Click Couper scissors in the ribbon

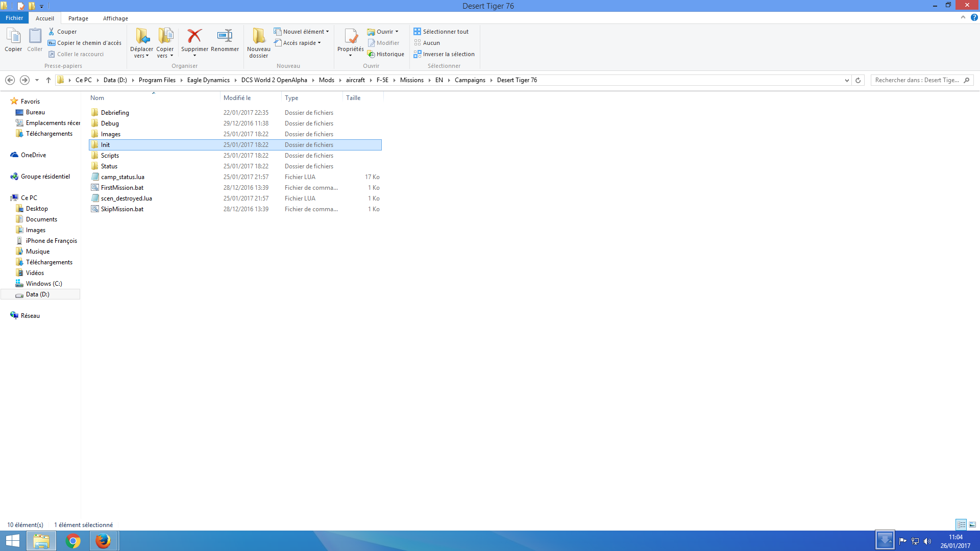62,32
